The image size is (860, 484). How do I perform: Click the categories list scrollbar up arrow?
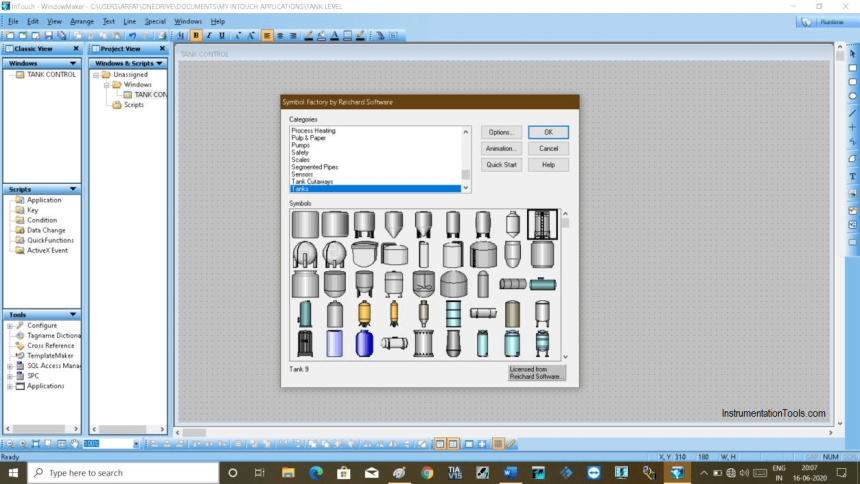click(466, 132)
